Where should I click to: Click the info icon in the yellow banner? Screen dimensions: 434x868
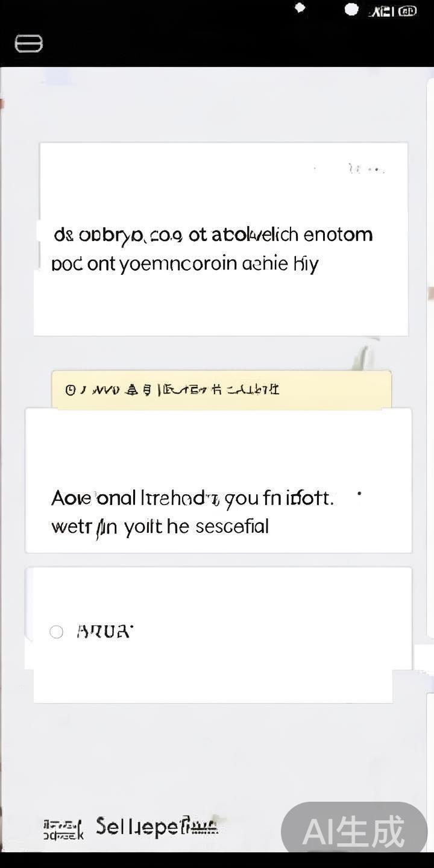pos(70,390)
